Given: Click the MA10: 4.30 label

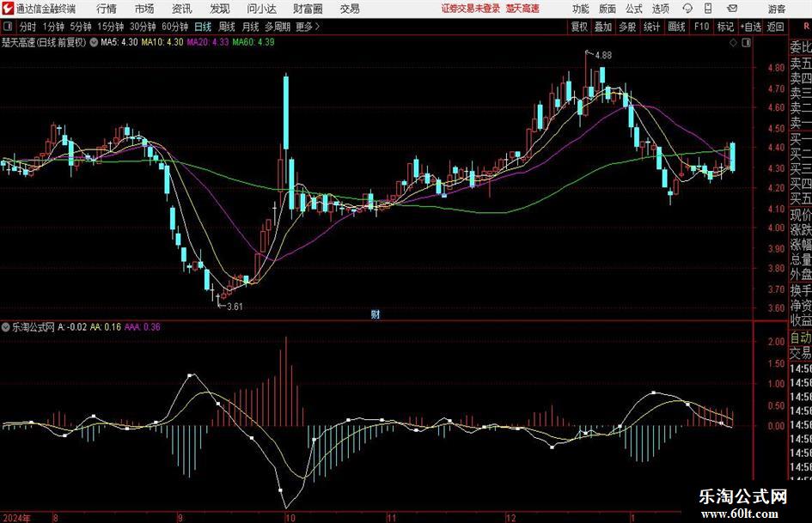Looking at the screenshot, I should pyautogui.click(x=162, y=42).
